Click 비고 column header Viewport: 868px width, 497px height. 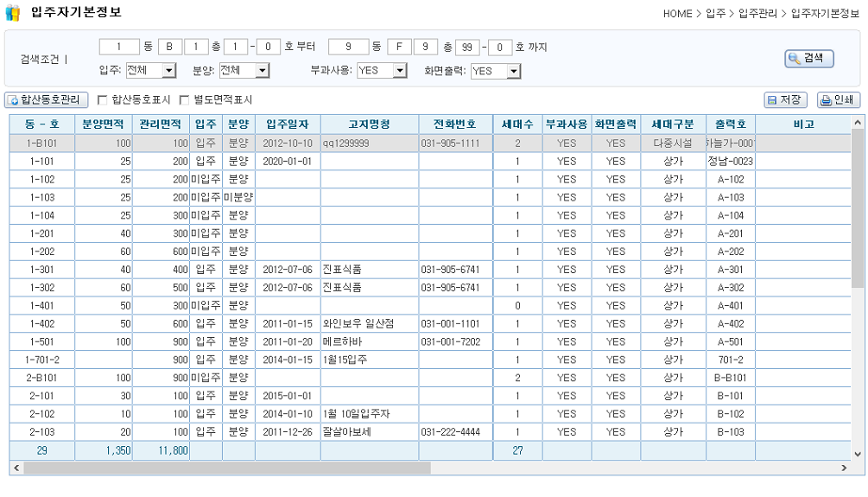tap(802, 124)
